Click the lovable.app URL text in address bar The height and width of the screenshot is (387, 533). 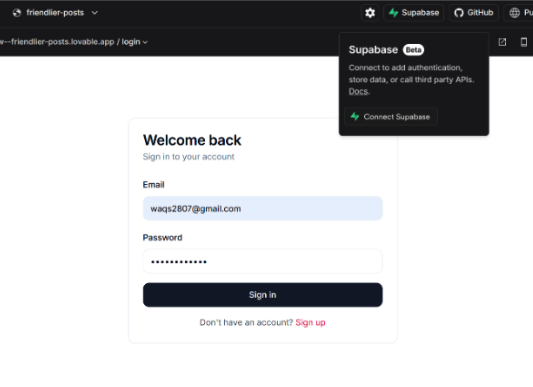pyautogui.click(x=57, y=42)
